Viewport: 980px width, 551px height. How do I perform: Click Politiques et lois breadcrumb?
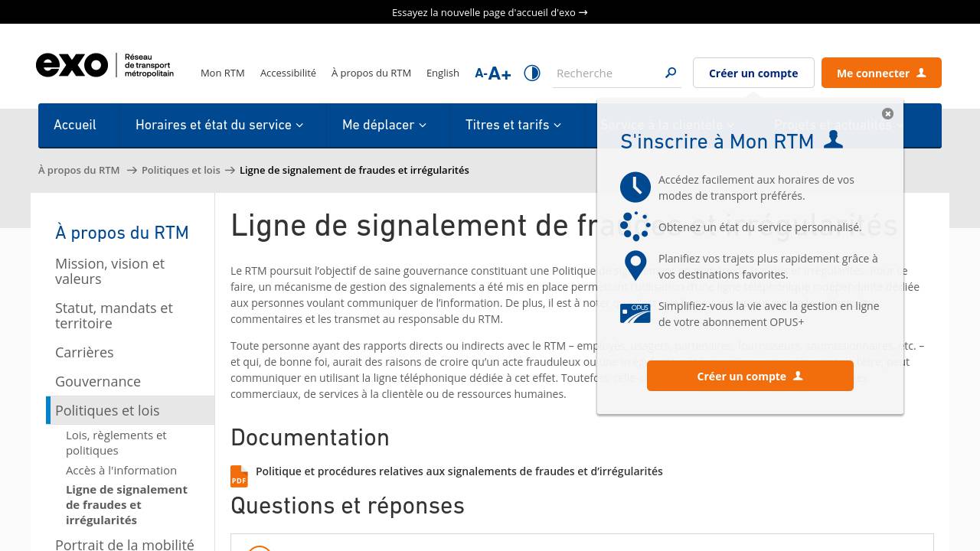pyautogui.click(x=181, y=170)
